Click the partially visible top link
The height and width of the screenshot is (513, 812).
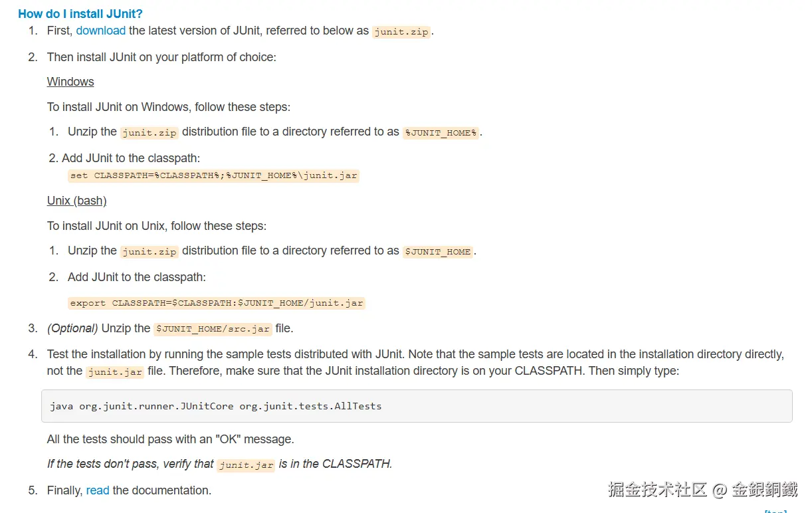tap(775, 510)
